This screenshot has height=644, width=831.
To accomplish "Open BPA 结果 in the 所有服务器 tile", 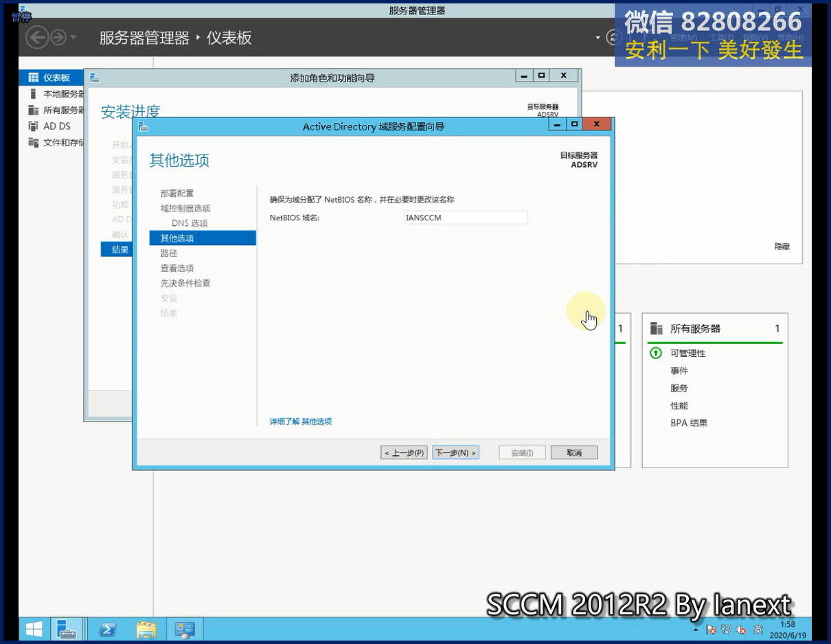I will pos(689,423).
